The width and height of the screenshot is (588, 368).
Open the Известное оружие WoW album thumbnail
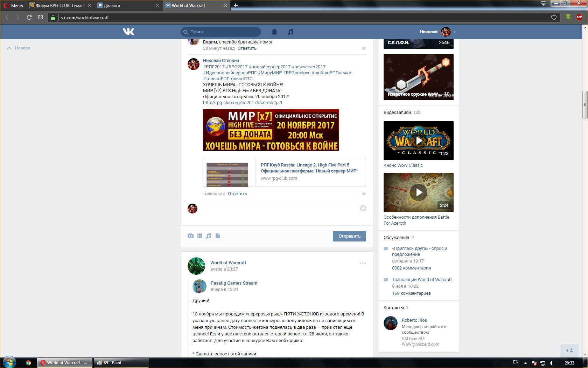point(419,77)
